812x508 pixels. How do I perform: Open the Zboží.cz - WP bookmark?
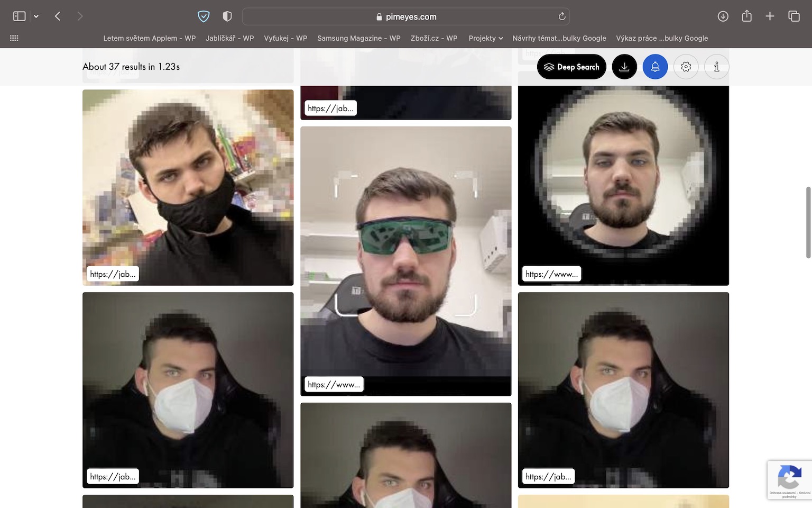[434, 38]
